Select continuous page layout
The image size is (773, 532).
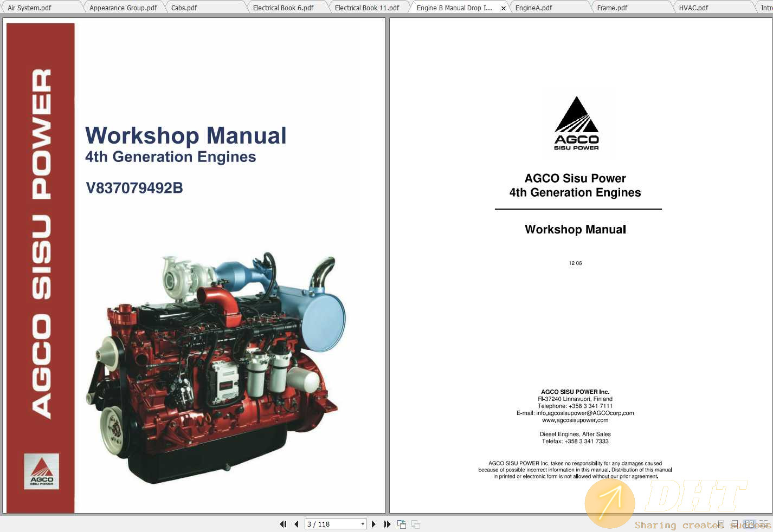(x=735, y=524)
